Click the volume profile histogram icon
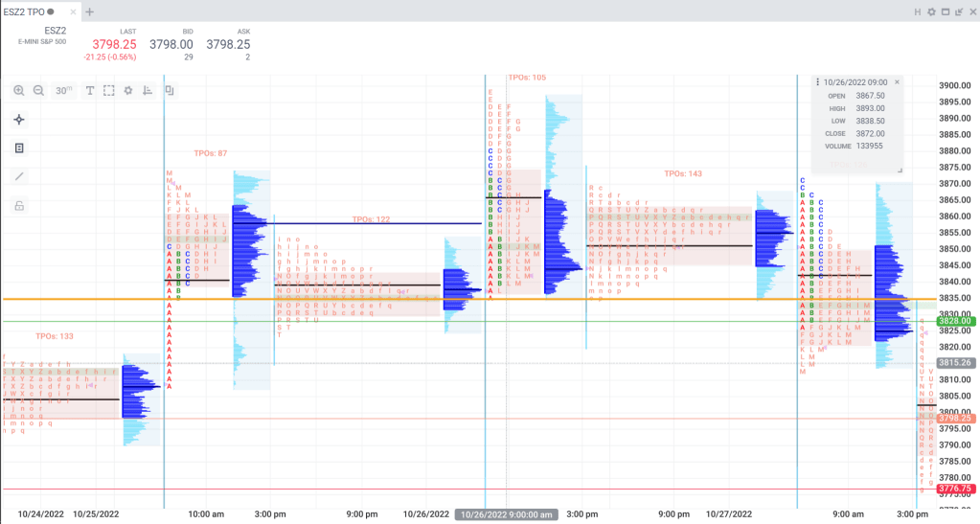 pos(148,90)
